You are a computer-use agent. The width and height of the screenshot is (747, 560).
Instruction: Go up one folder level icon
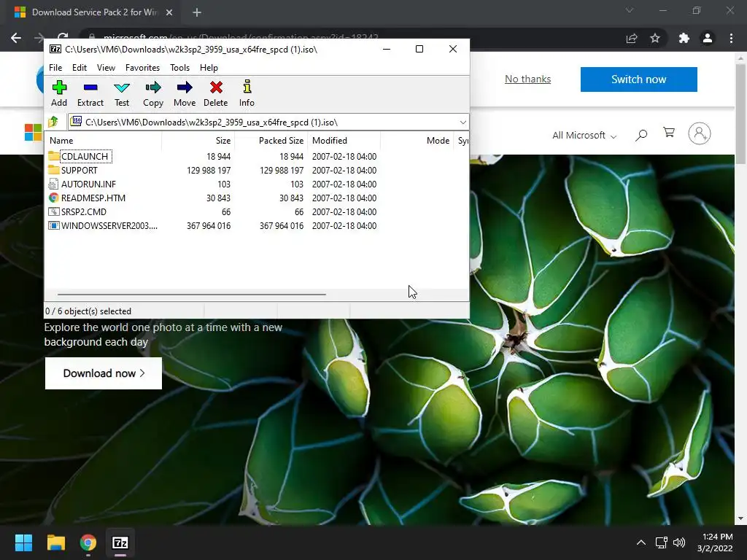coord(53,122)
